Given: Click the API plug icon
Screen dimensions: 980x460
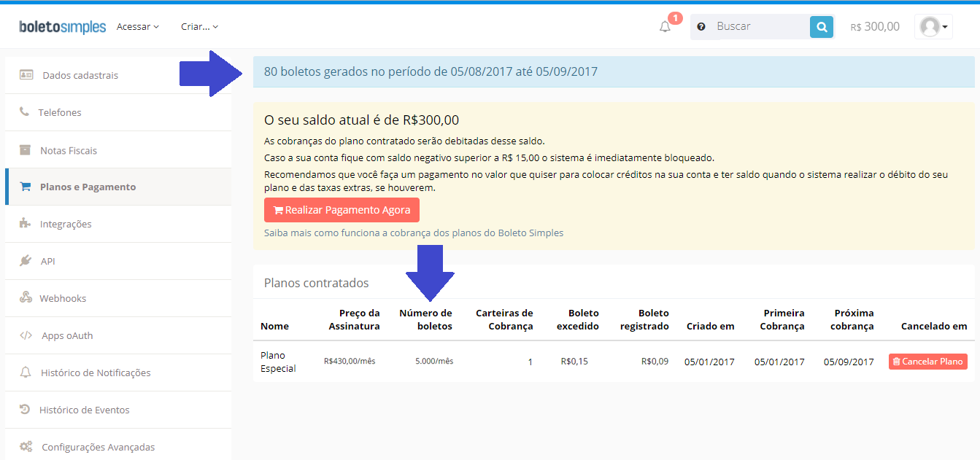Looking at the screenshot, I should pyautogui.click(x=26, y=260).
